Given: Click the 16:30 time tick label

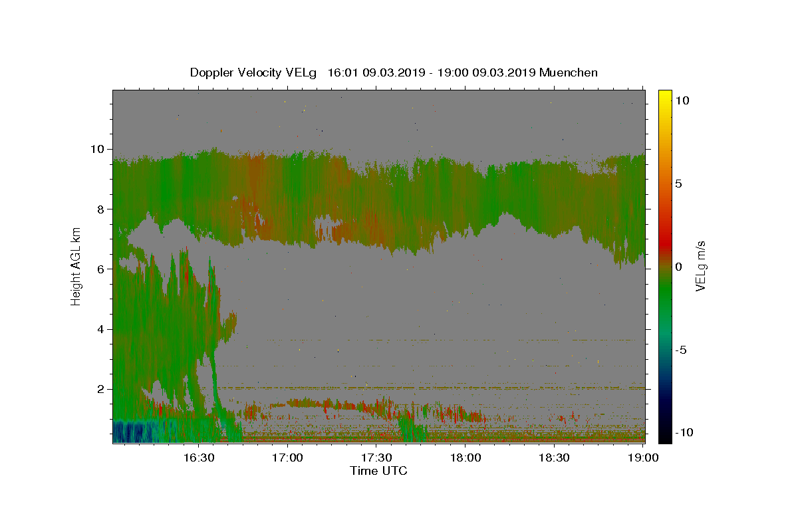Looking at the screenshot, I should (199, 458).
